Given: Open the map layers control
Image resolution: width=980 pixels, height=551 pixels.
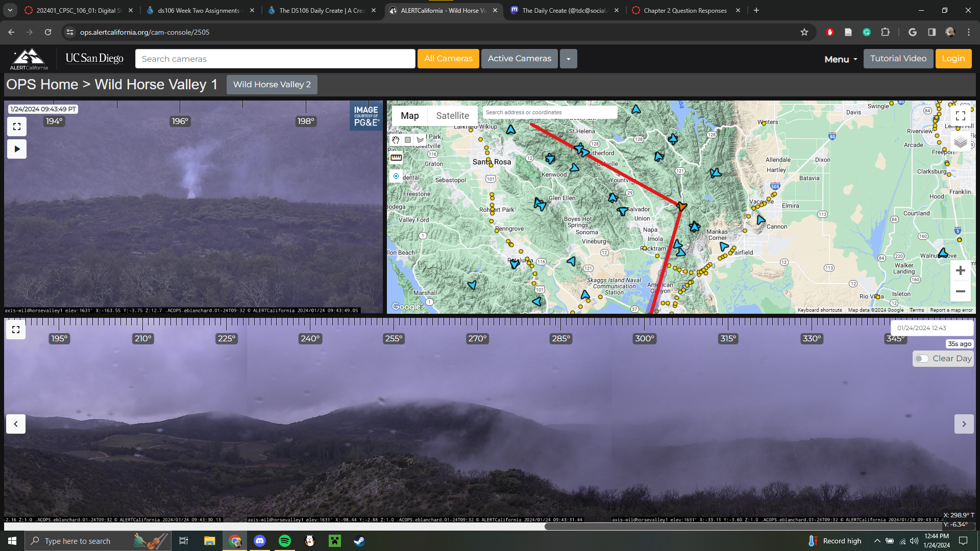Looking at the screenshot, I should coord(960,142).
